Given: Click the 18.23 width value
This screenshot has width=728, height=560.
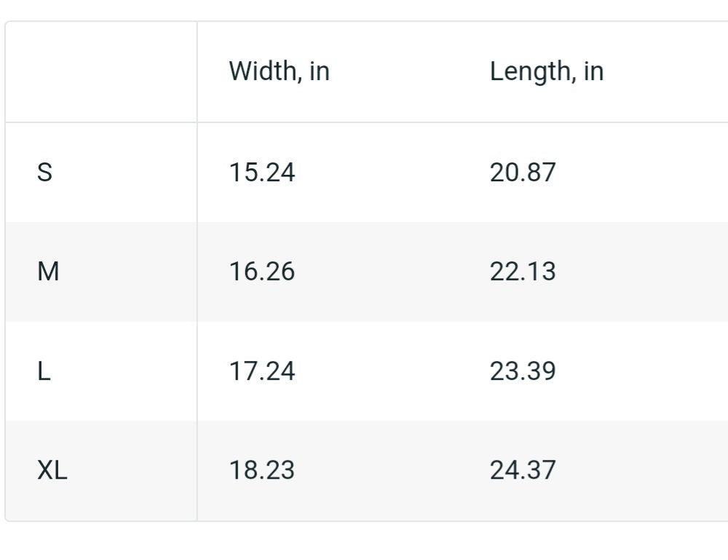Looking at the screenshot, I should click(x=262, y=470).
